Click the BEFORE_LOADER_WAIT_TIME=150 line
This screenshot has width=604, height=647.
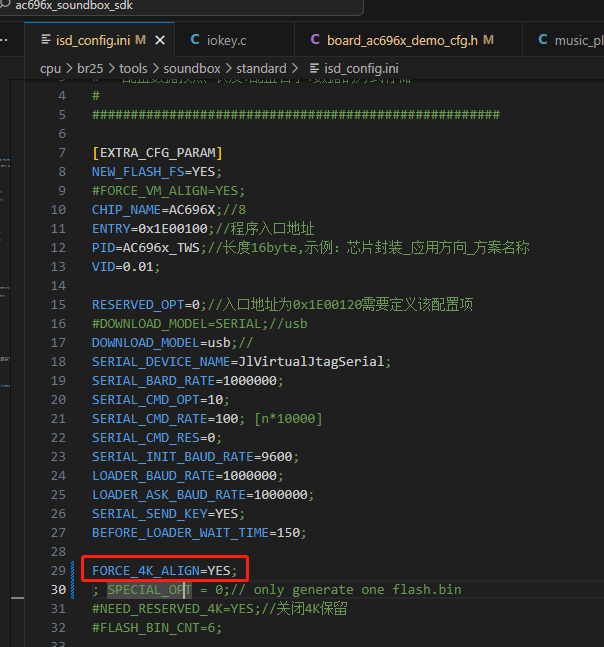[x=199, y=532]
